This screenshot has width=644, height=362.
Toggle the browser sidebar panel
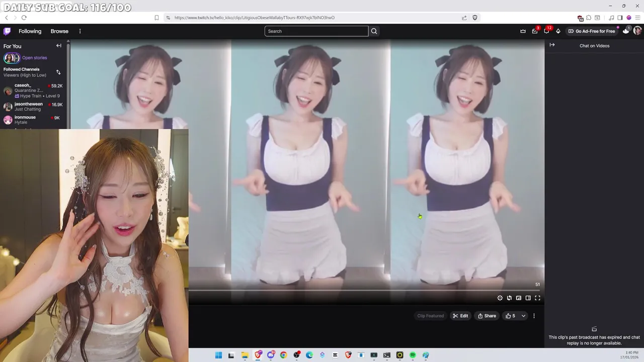click(620, 18)
